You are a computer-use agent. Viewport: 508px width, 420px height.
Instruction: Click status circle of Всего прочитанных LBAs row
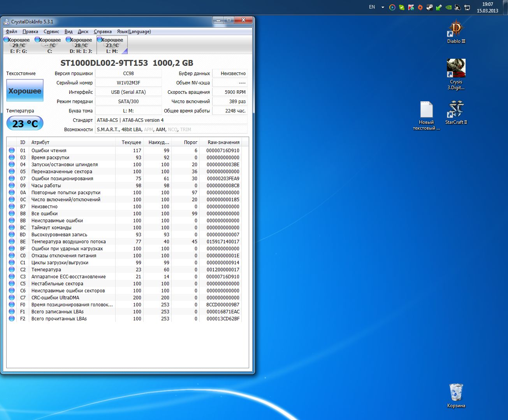pos(12,318)
